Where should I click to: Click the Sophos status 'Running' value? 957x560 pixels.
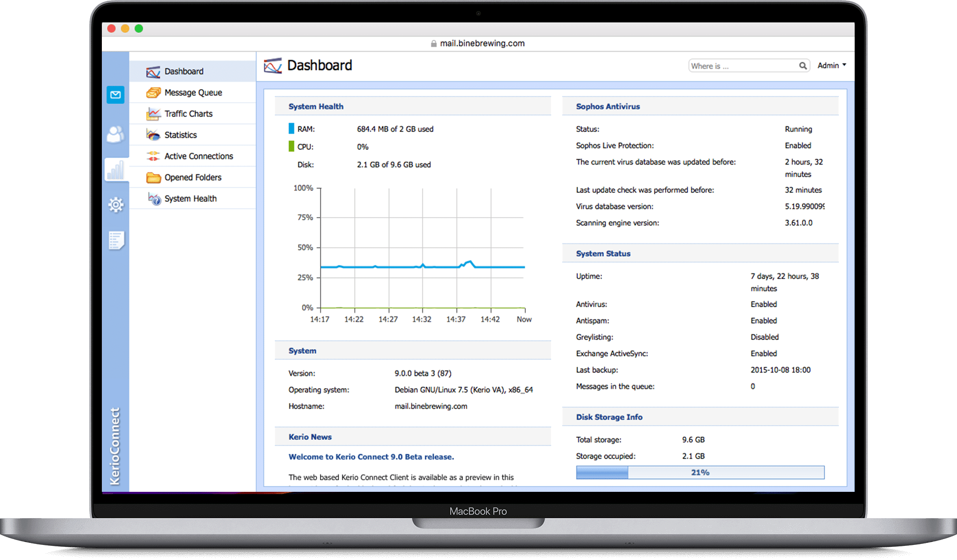798,129
